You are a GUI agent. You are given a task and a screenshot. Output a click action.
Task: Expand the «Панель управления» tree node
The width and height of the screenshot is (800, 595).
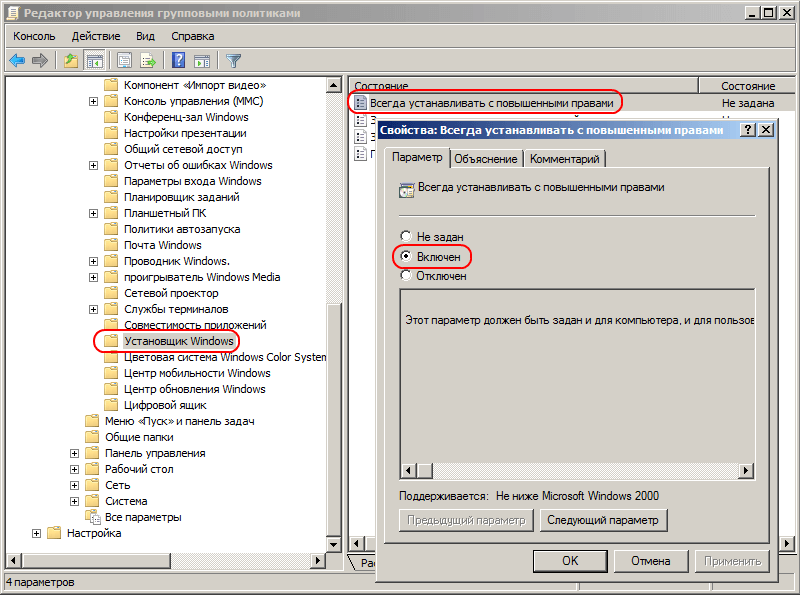click(75, 453)
